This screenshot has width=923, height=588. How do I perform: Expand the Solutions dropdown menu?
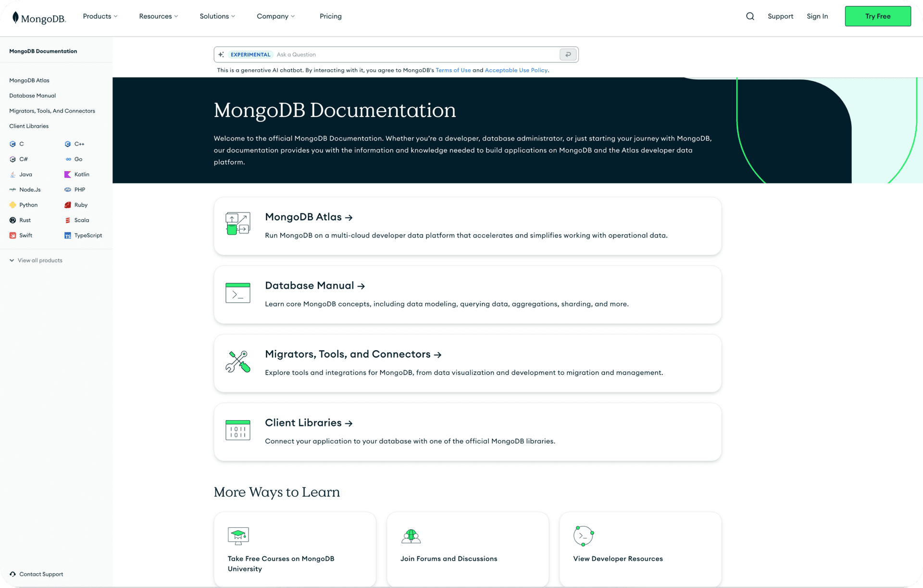pos(217,16)
